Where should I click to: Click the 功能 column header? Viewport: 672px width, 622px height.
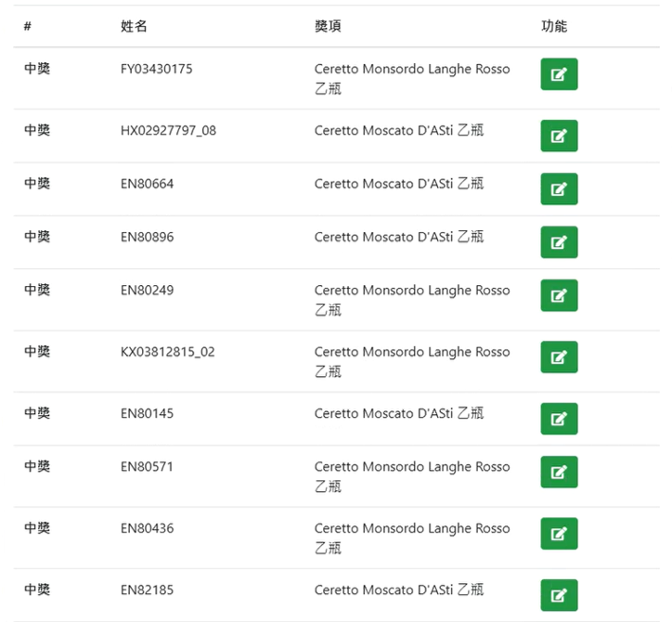(554, 26)
